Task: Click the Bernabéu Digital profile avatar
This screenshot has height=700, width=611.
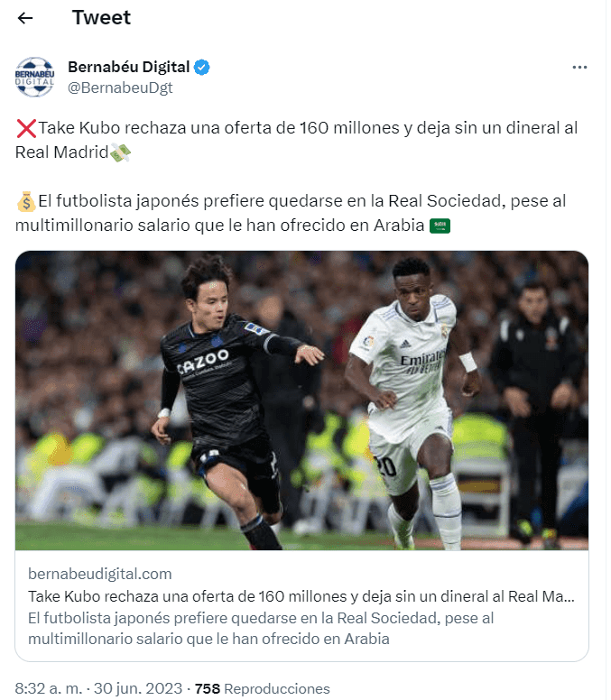Action: pos(35,77)
